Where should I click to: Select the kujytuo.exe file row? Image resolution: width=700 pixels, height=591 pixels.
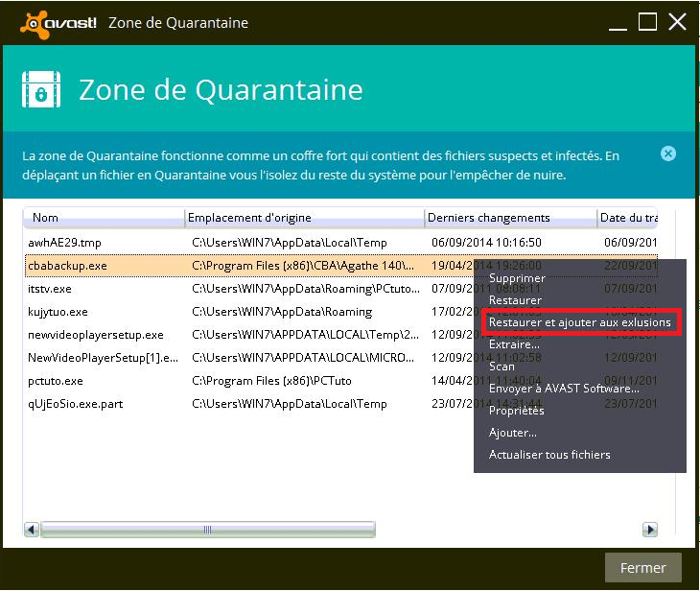pyautogui.click(x=249, y=312)
